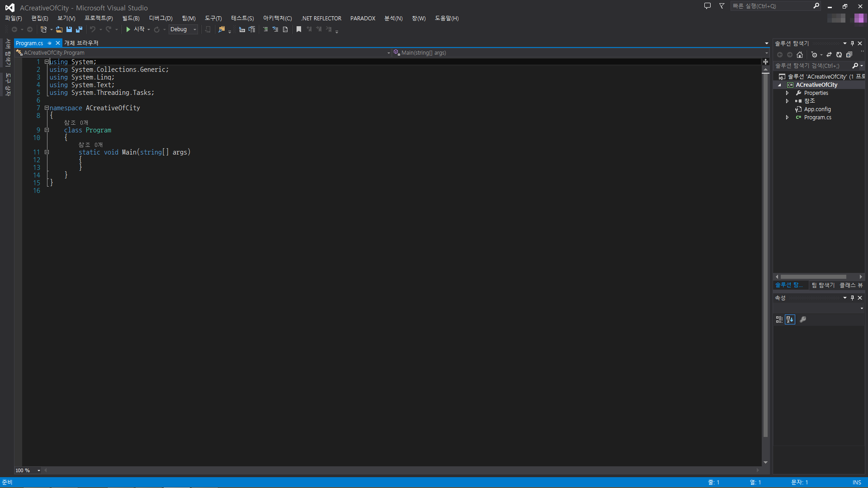This screenshot has width=868, height=488.
Task: Open the 편집(E) menu
Action: [x=40, y=19]
